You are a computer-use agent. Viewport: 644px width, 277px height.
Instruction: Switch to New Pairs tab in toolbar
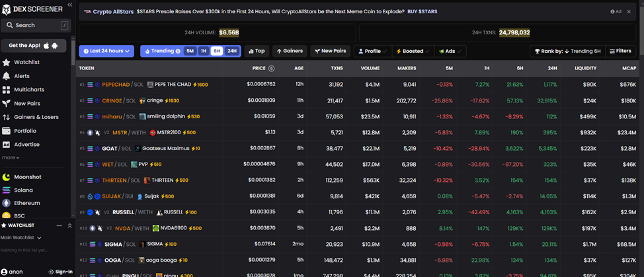pos(330,52)
